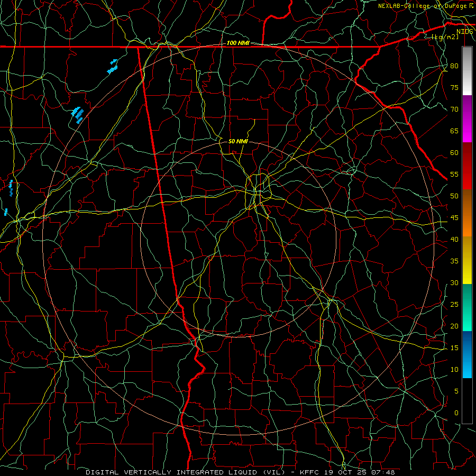The width and height of the screenshot is (476, 476).
Task: Click the scale value 20
Action: [454, 326]
